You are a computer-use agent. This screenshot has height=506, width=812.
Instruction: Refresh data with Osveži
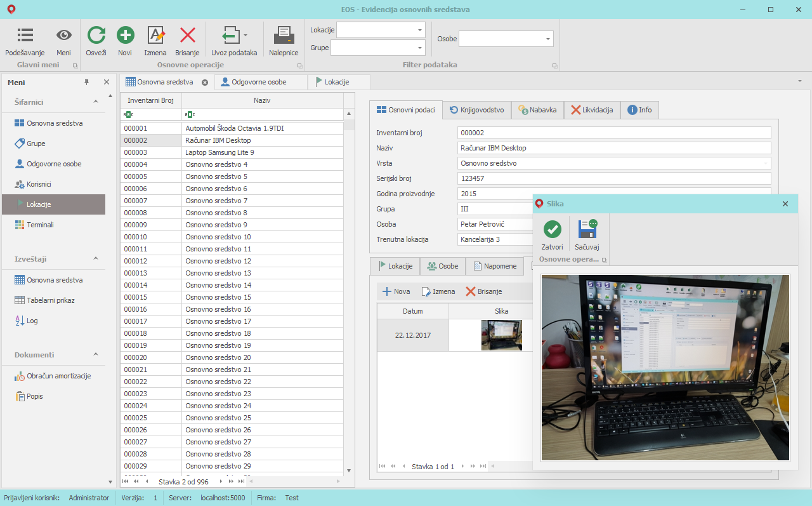pos(96,41)
